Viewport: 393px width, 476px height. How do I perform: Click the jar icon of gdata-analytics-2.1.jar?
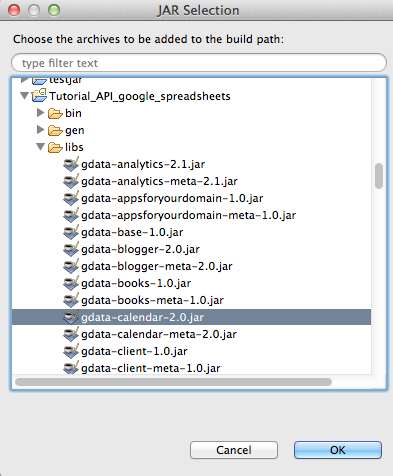[71, 164]
